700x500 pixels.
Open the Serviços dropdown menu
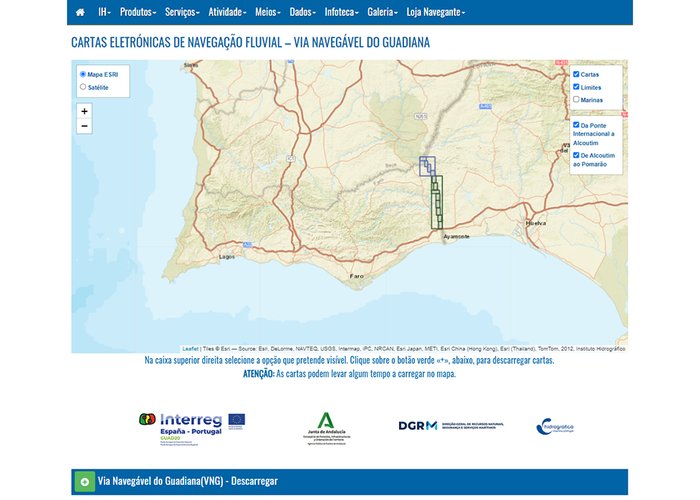click(182, 12)
